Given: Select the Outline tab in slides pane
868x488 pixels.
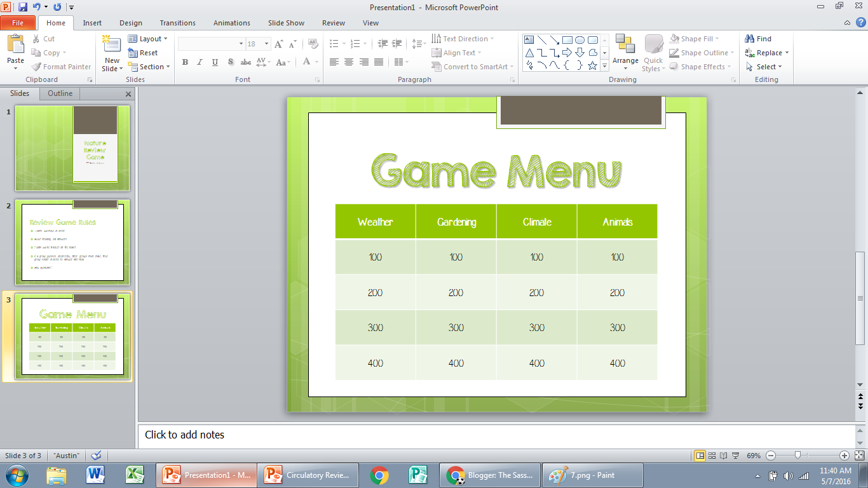Looking at the screenshot, I should pyautogui.click(x=59, y=93).
